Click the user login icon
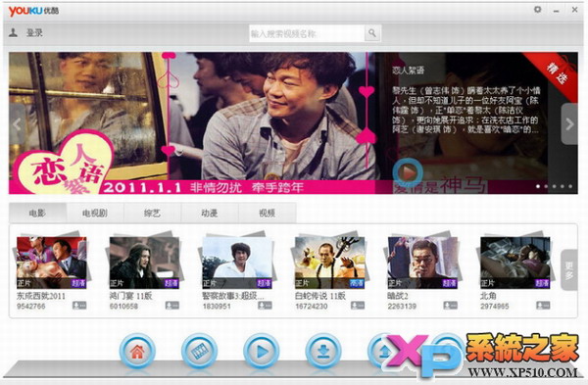 coord(14,33)
